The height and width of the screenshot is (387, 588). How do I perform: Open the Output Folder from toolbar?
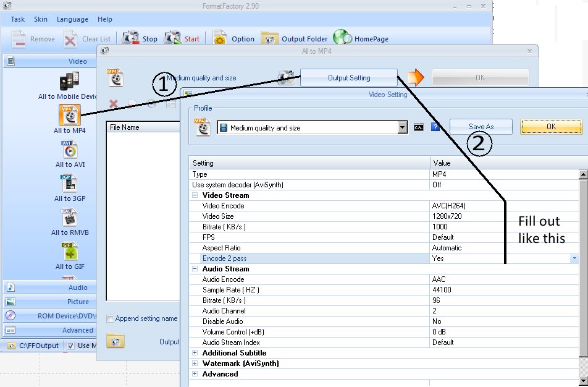(x=270, y=39)
